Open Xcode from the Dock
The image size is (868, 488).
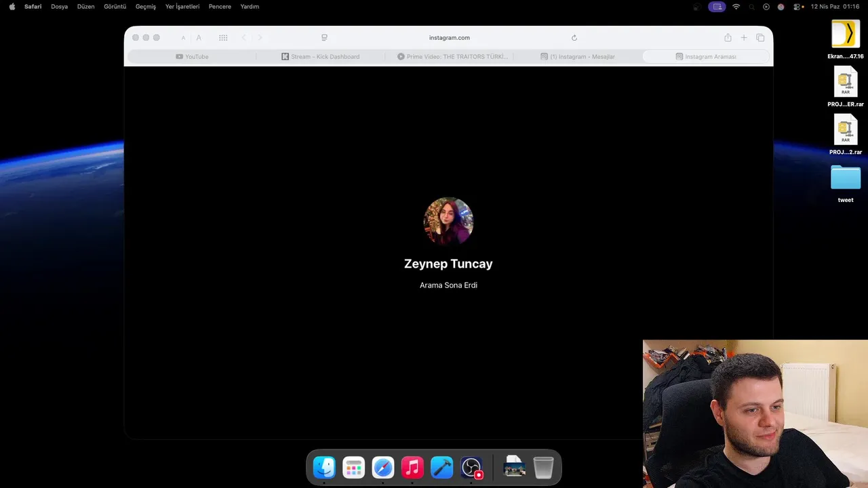[x=441, y=467]
